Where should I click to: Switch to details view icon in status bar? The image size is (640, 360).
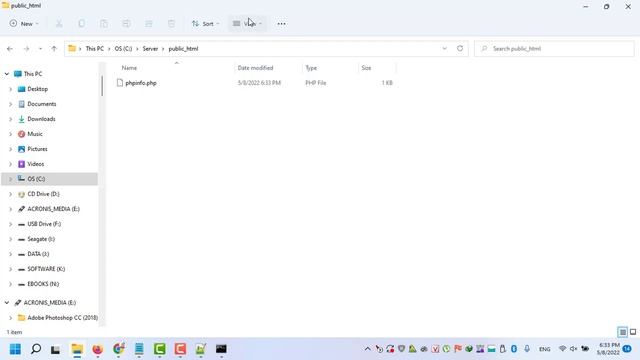(622, 332)
